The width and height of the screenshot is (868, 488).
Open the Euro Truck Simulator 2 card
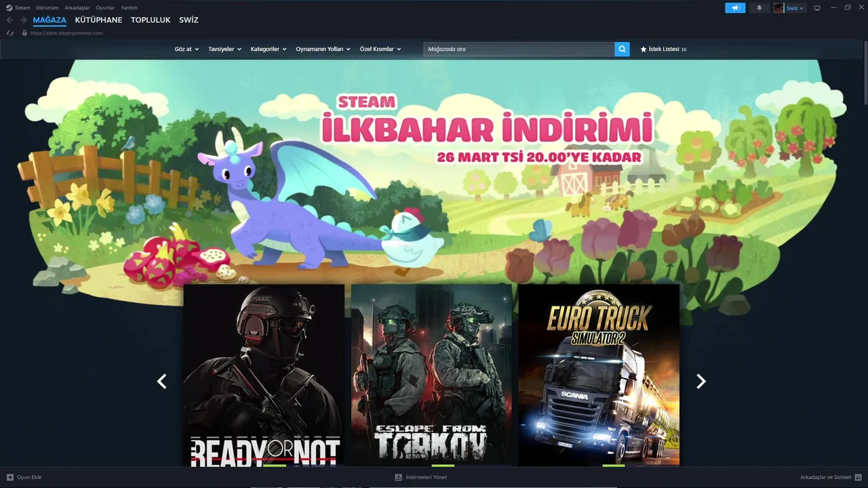tap(599, 375)
